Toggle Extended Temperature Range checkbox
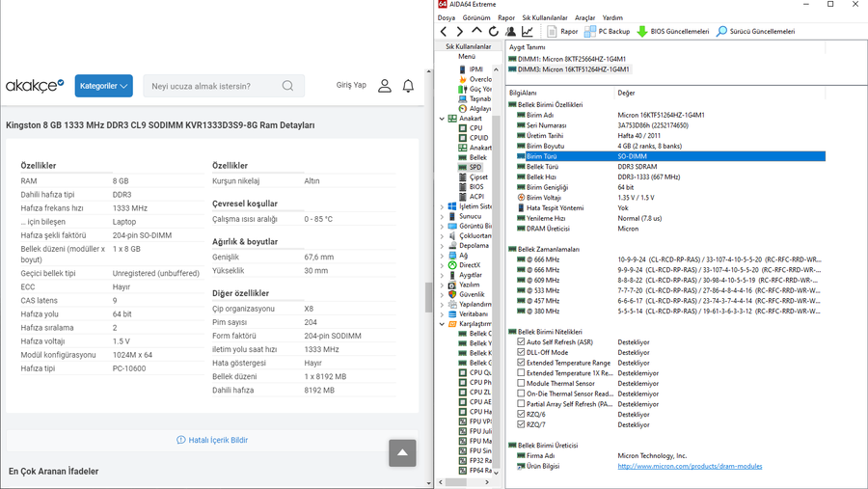The image size is (868, 489). pos(521,363)
